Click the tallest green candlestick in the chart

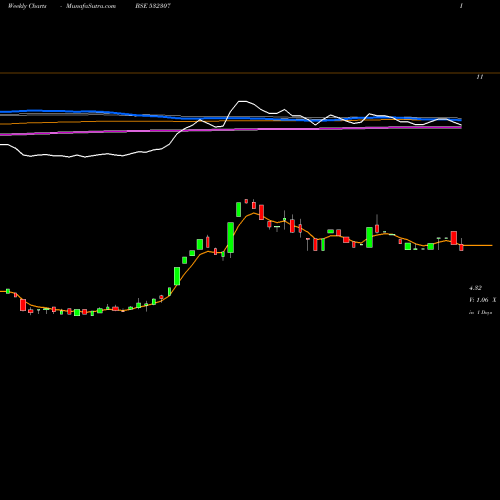click(231, 238)
